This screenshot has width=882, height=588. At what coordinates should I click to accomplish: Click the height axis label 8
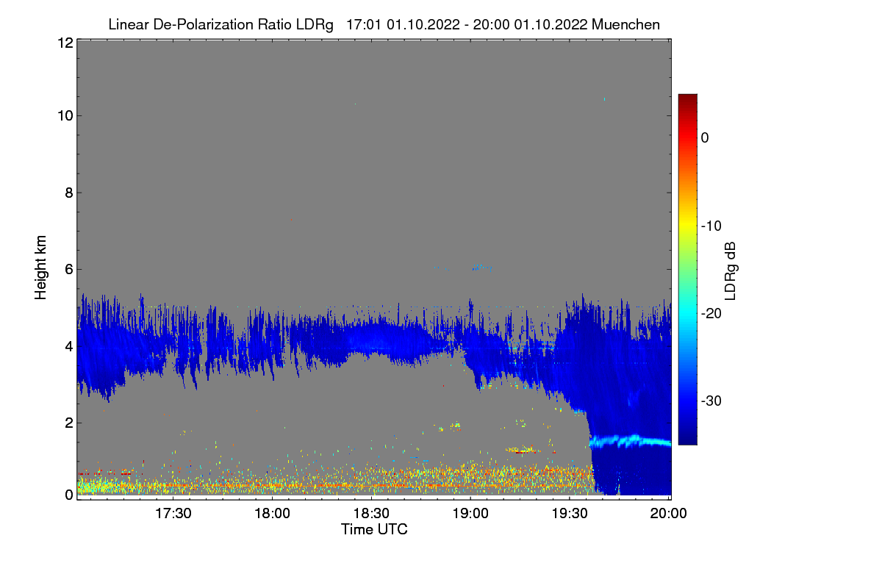coord(68,193)
